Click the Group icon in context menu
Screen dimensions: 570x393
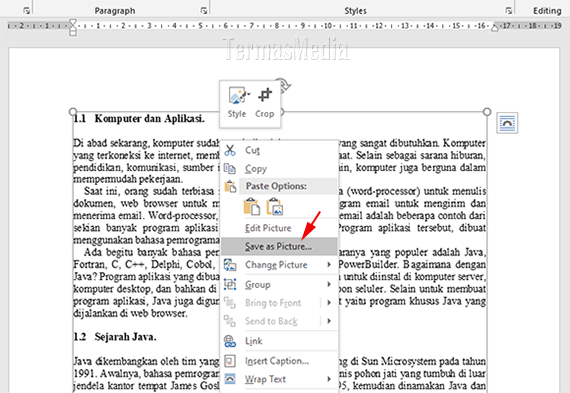click(230, 284)
